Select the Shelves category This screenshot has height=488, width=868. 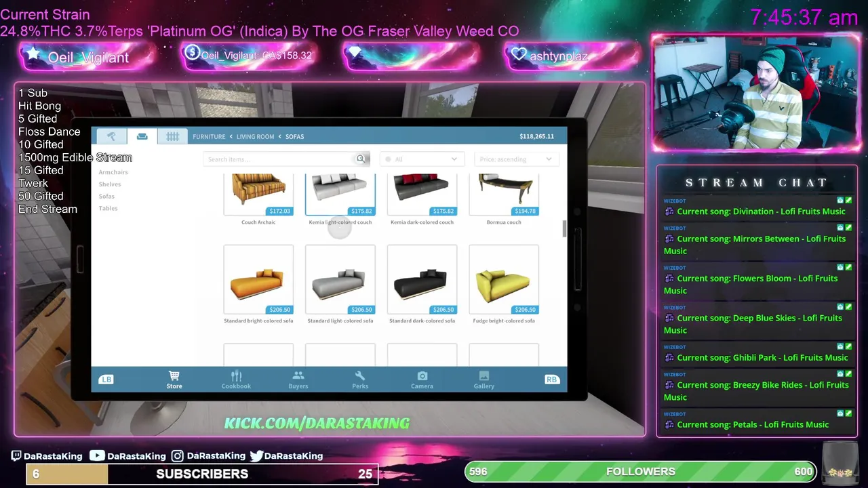point(110,184)
